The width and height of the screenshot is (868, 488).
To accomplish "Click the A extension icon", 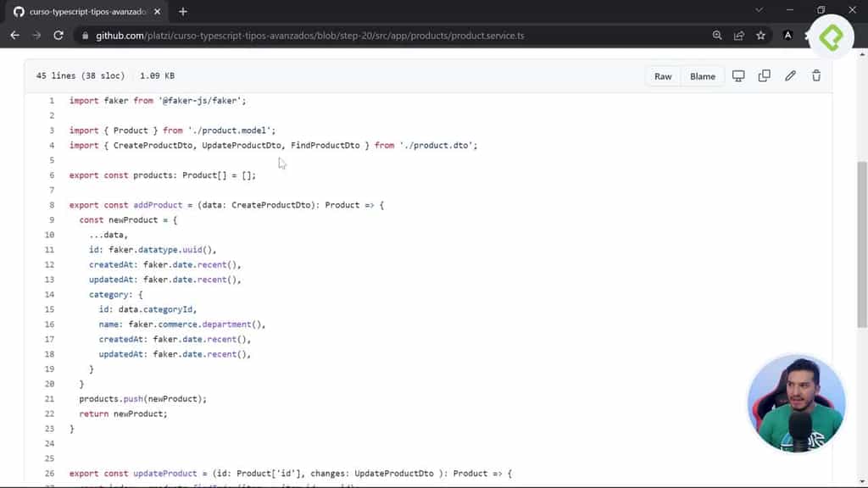I will pyautogui.click(x=787, y=36).
